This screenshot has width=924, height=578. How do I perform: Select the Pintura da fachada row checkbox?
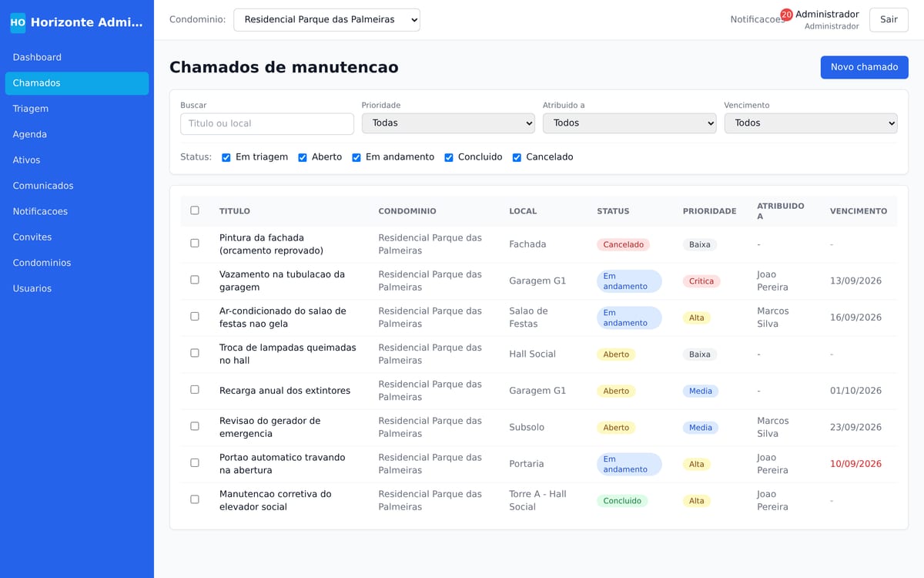point(195,243)
